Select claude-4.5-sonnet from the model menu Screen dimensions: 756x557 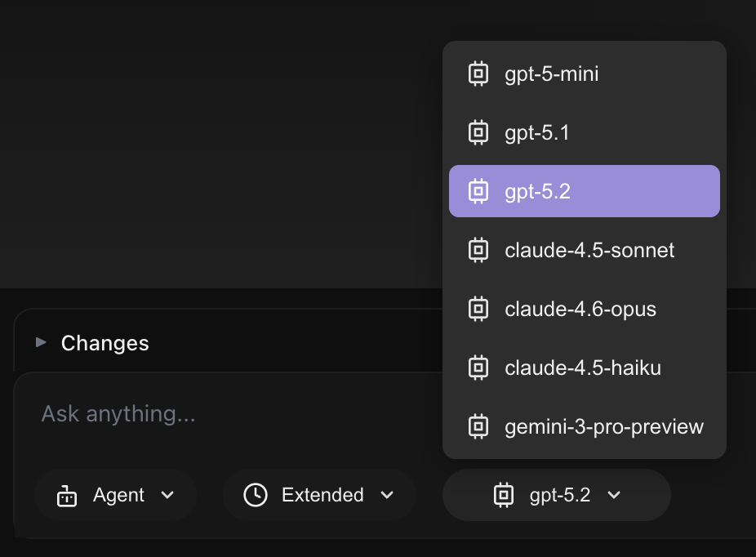coord(589,250)
